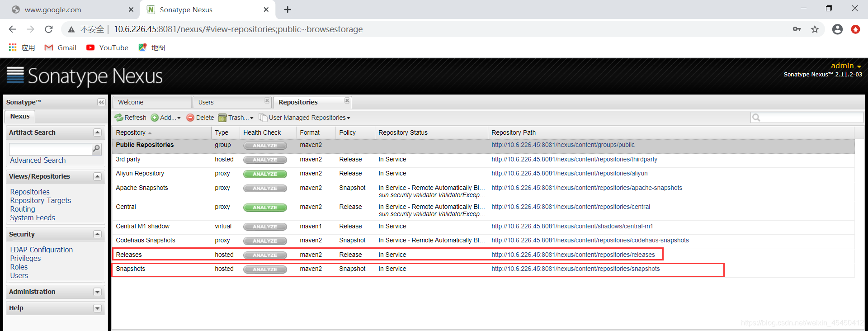Open Repositories link in sidebar
The image size is (868, 331).
pyautogui.click(x=30, y=192)
